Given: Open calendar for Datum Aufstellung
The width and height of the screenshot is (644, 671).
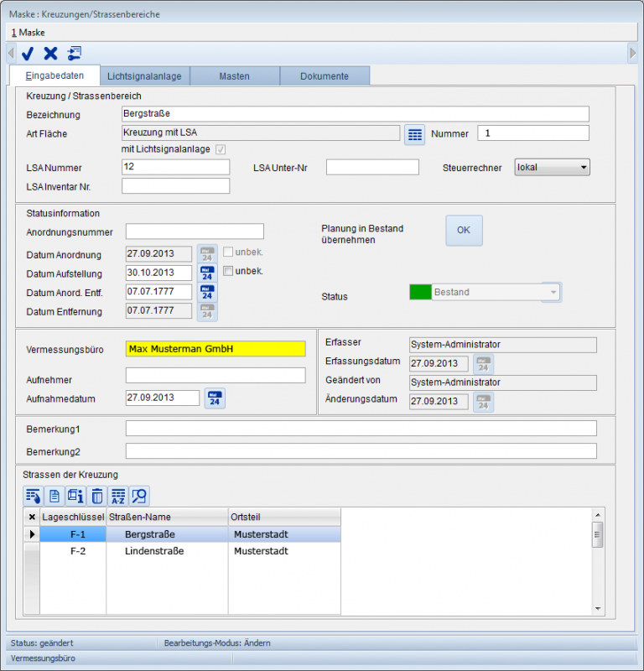Looking at the screenshot, I should [207, 273].
